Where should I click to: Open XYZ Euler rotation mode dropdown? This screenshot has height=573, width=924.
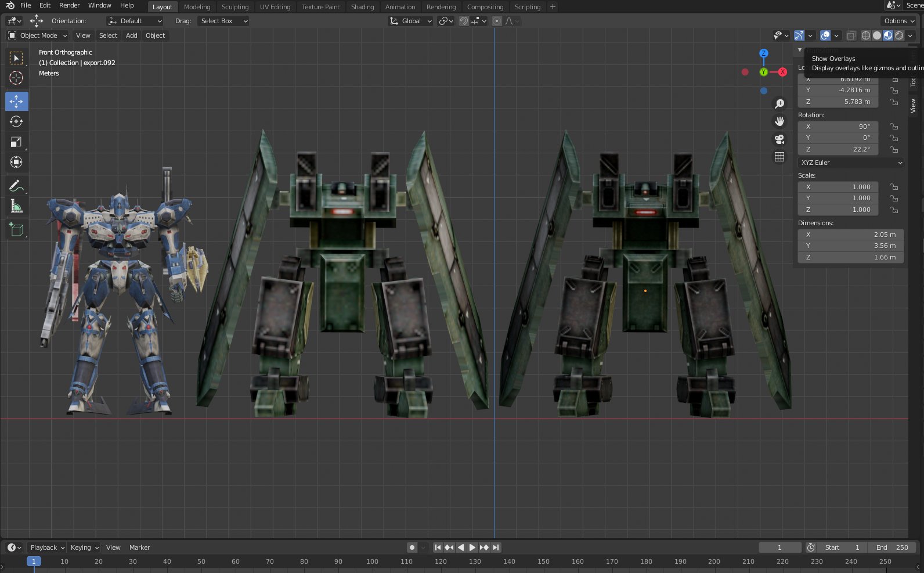click(x=851, y=163)
